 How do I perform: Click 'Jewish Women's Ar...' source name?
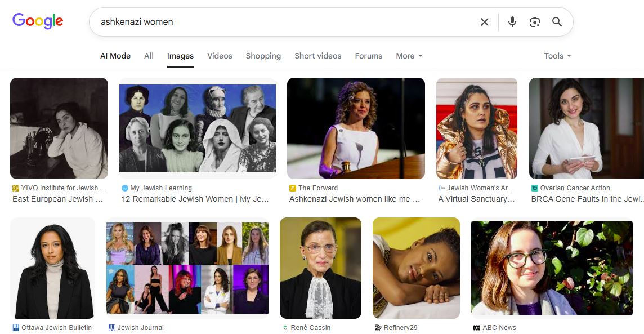481,188
